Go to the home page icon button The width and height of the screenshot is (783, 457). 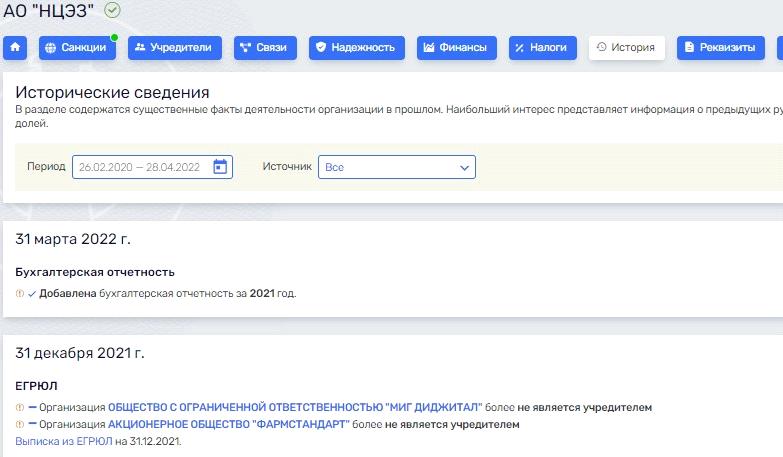[x=15, y=47]
